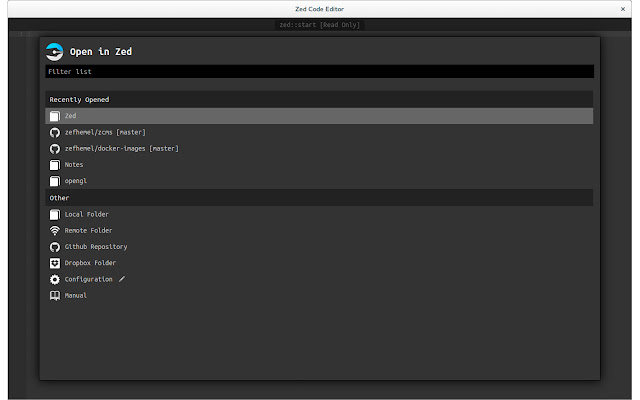Choose Github Repository option
The width and height of the screenshot is (640, 400).
click(319, 247)
